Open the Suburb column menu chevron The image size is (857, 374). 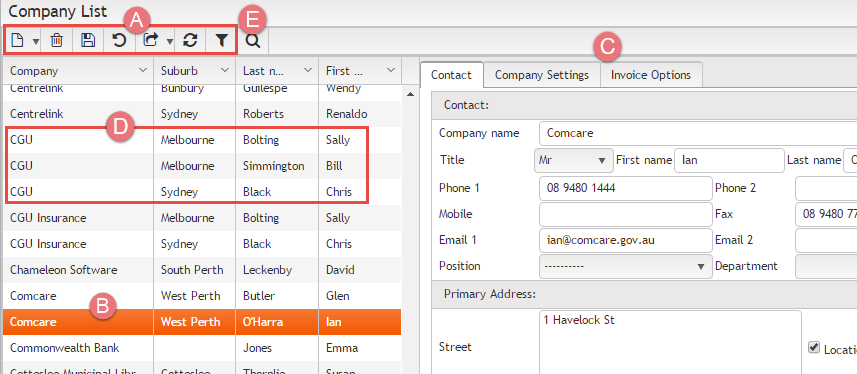(x=225, y=71)
